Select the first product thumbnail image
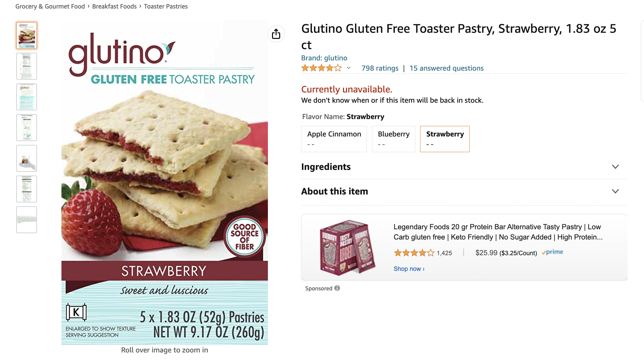Screen dimensions: 644x362 [x=27, y=35]
